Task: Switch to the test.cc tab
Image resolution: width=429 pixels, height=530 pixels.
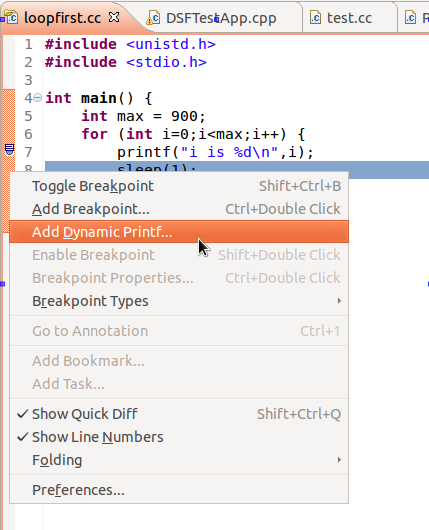Action: 349,18
